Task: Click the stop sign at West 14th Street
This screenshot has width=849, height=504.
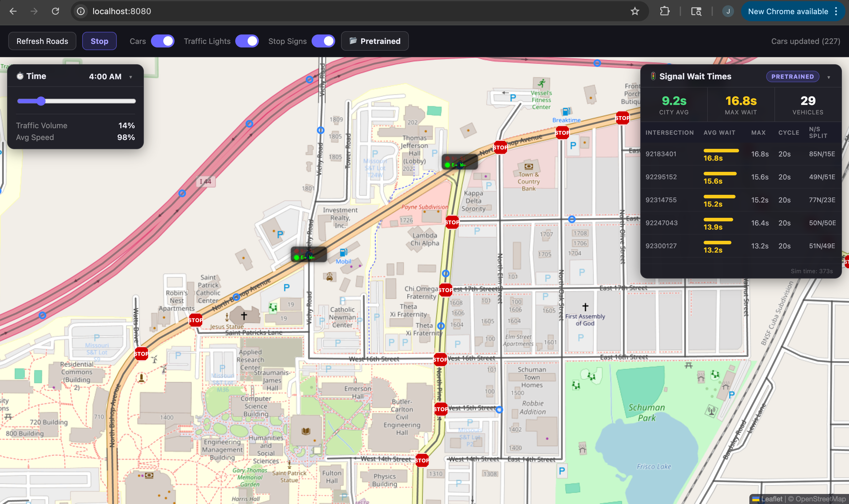Action: tap(422, 461)
